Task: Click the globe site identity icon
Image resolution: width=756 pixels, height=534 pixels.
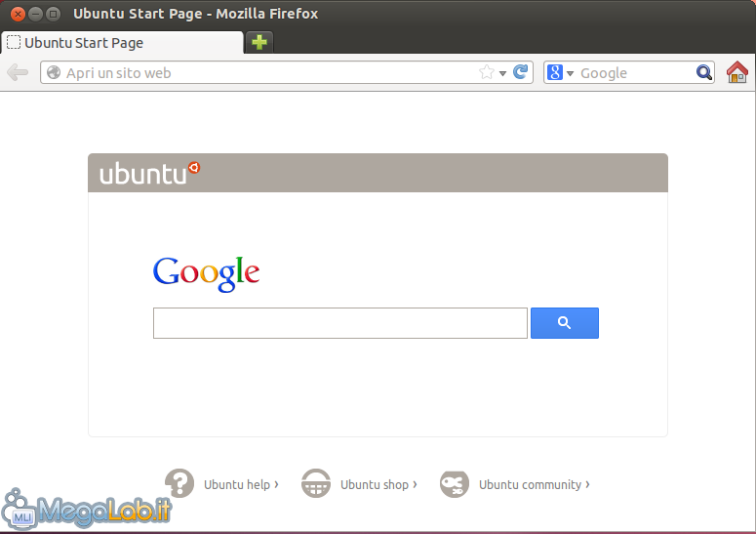Action: pyautogui.click(x=54, y=73)
